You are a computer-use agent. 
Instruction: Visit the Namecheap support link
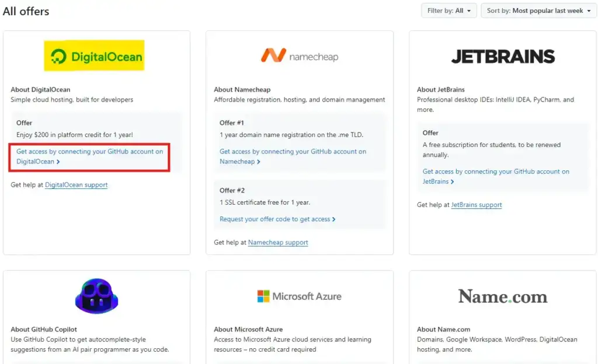278,242
